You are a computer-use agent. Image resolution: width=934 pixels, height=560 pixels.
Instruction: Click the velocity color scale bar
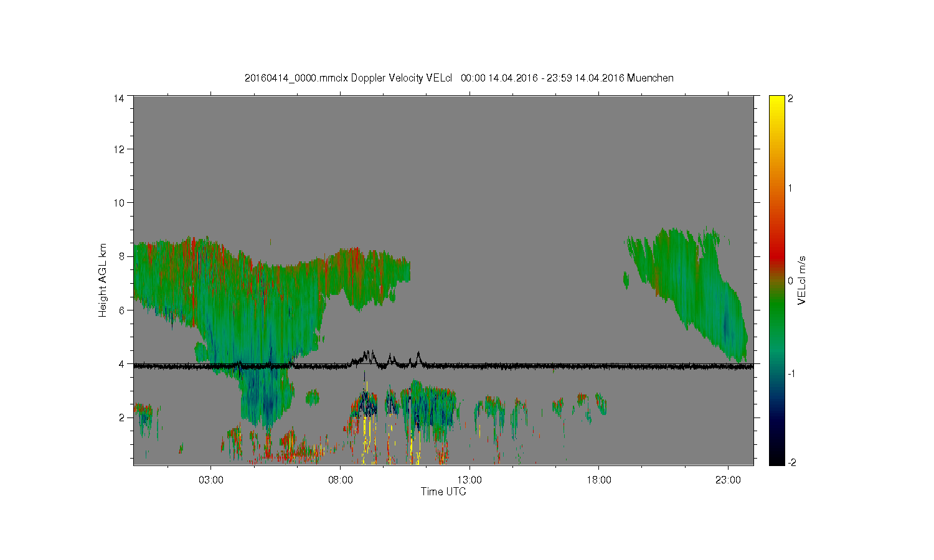(x=776, y=280)
